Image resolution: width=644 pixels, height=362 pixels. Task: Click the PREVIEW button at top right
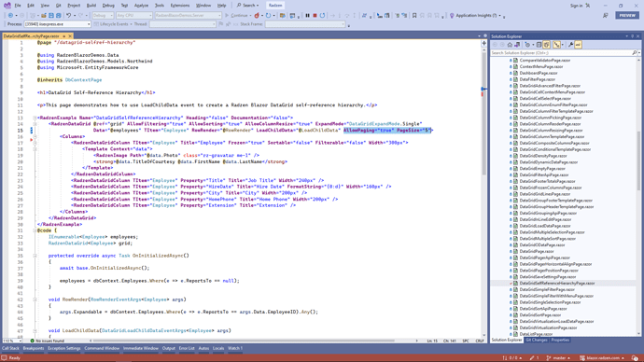627,15
